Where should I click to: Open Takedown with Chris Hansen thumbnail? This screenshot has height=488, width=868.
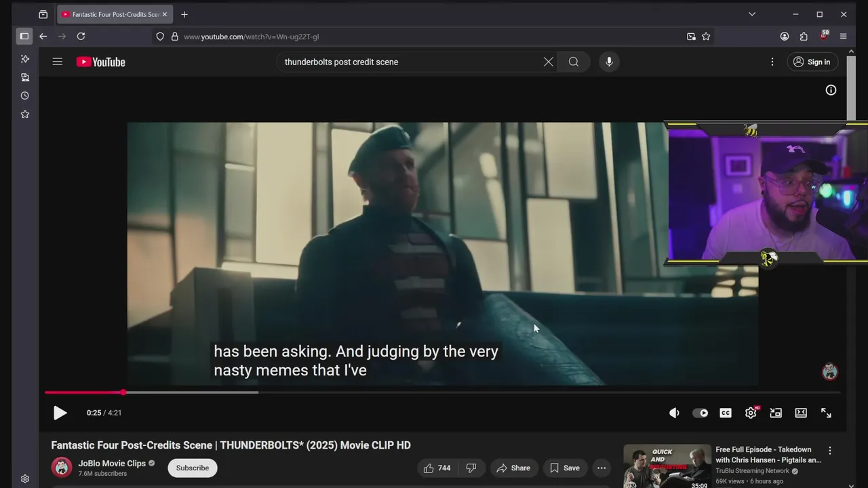coord(667,466)
